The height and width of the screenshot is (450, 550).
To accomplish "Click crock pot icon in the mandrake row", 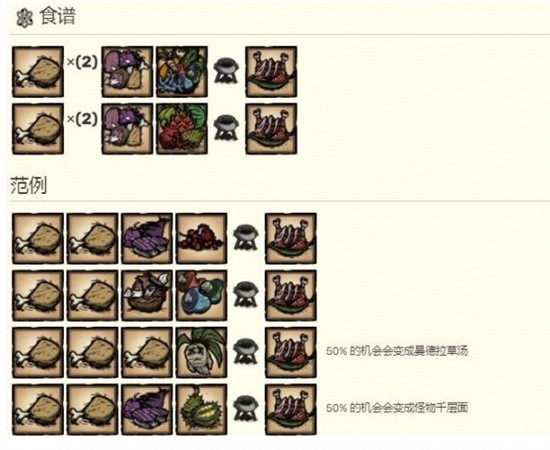I will [x=246, y=351].
